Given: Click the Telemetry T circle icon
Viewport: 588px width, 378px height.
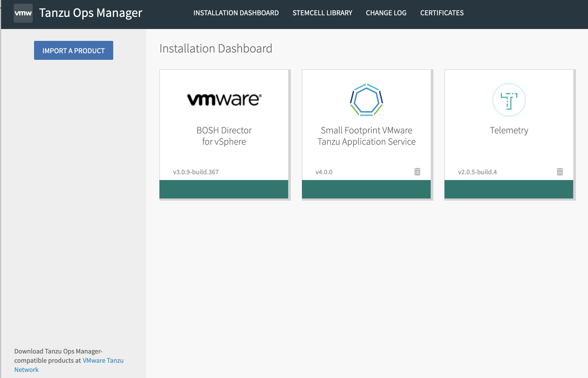Looking at the screenshot, I should click(509, 100).
